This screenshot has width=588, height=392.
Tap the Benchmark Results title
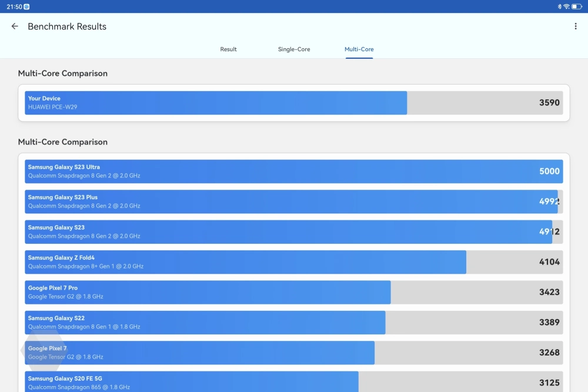67,26
